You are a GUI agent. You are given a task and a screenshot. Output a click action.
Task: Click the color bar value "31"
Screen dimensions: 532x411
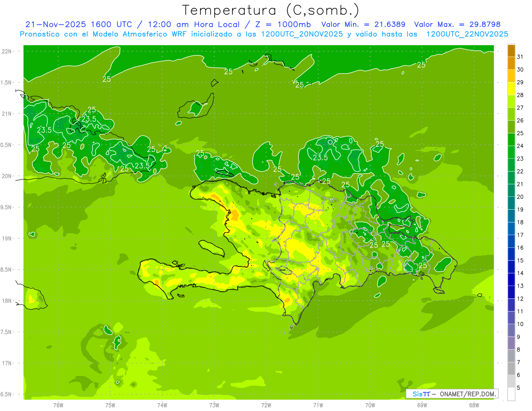click(520, 57)
